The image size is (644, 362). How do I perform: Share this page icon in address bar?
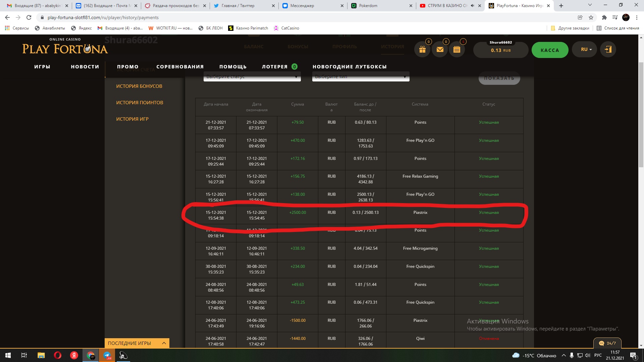pyautogui.click(x=580, y=17)
